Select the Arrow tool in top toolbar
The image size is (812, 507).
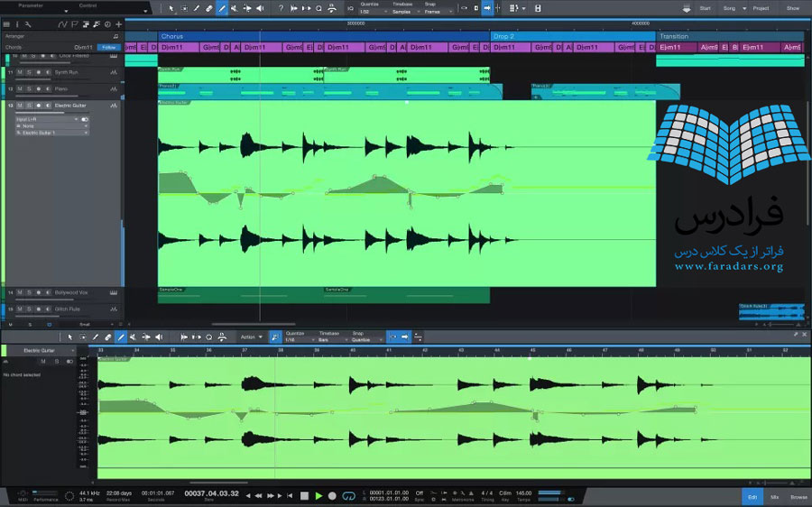click(171, 8)
